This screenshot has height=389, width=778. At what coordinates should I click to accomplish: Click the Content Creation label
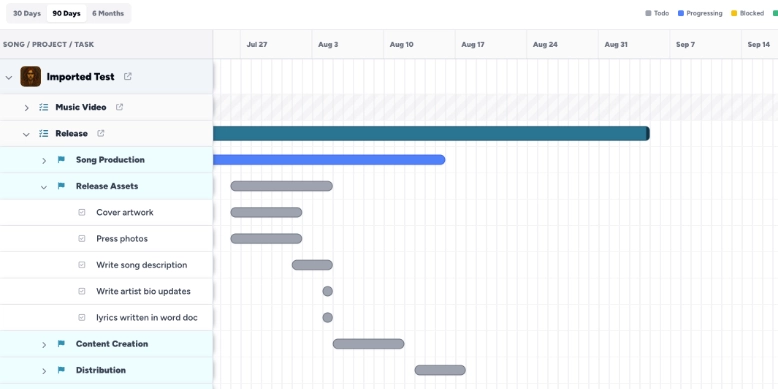[x=112, y=344]
